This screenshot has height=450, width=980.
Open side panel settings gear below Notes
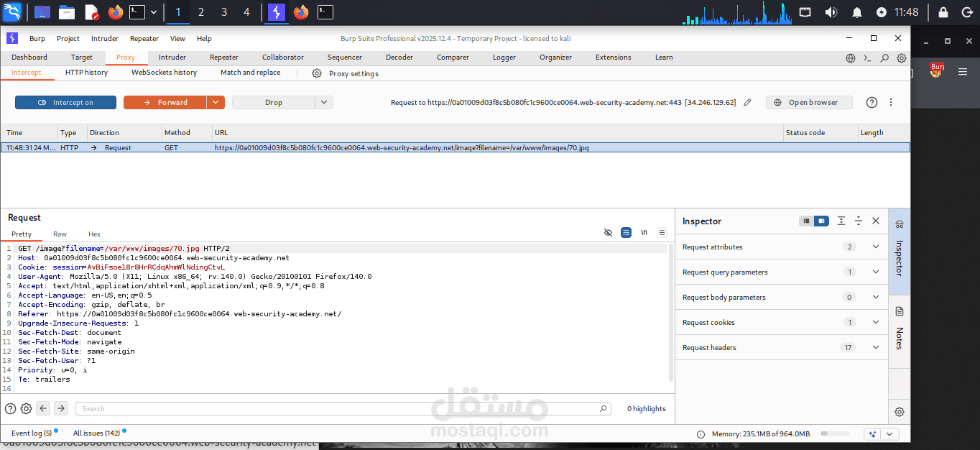click(899, 412)
